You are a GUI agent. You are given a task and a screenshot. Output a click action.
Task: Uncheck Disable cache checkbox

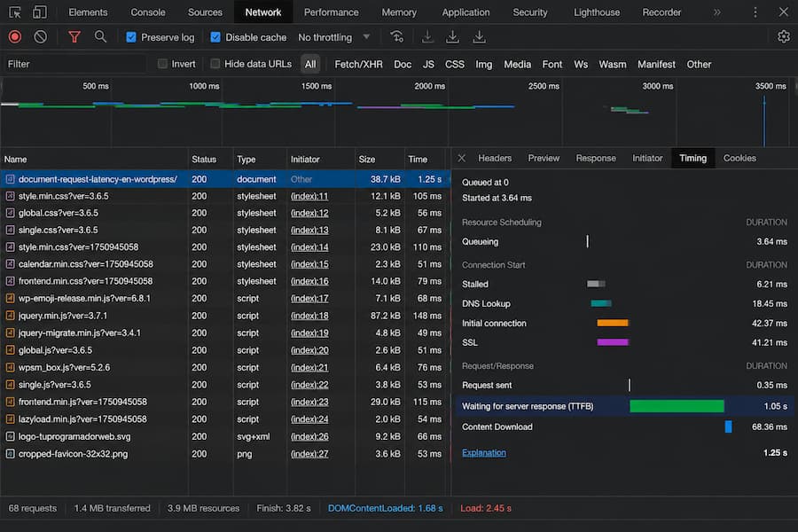[215, 37]
